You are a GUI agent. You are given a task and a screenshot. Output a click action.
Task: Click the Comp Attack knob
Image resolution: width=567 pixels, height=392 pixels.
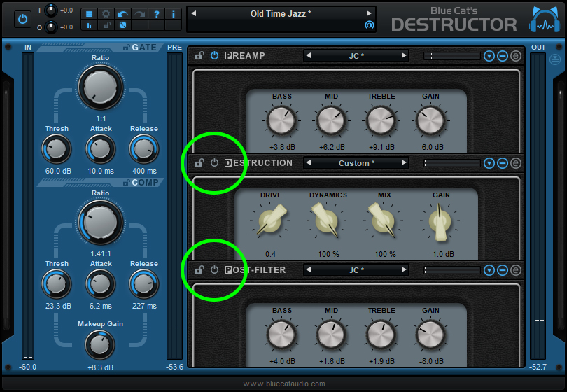tap(101, 284)
